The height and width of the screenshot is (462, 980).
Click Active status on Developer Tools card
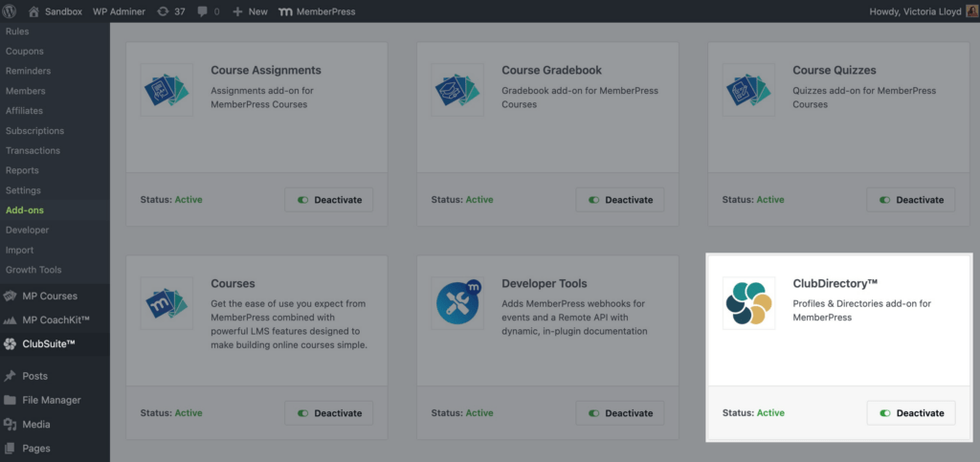(479, 413)
